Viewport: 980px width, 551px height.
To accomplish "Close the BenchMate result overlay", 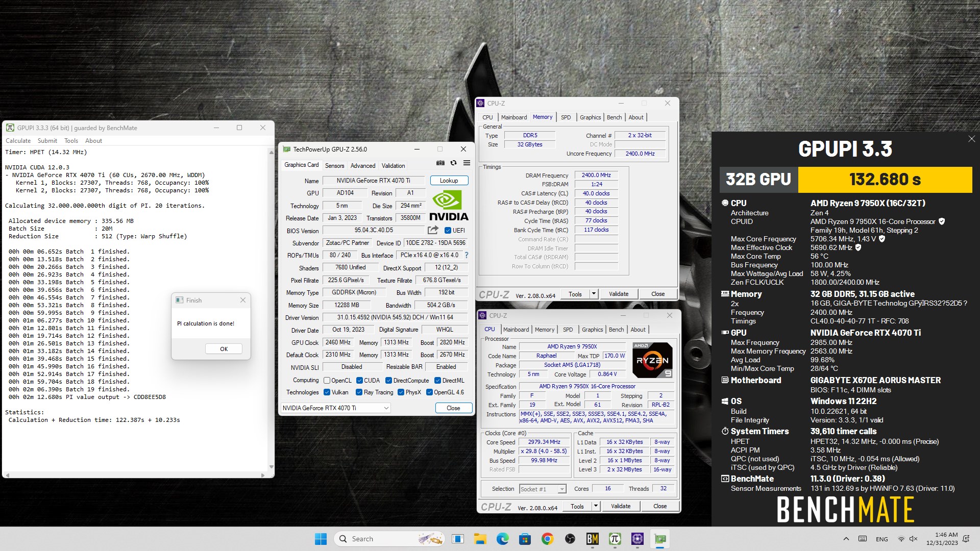I will tap(971, 139).
